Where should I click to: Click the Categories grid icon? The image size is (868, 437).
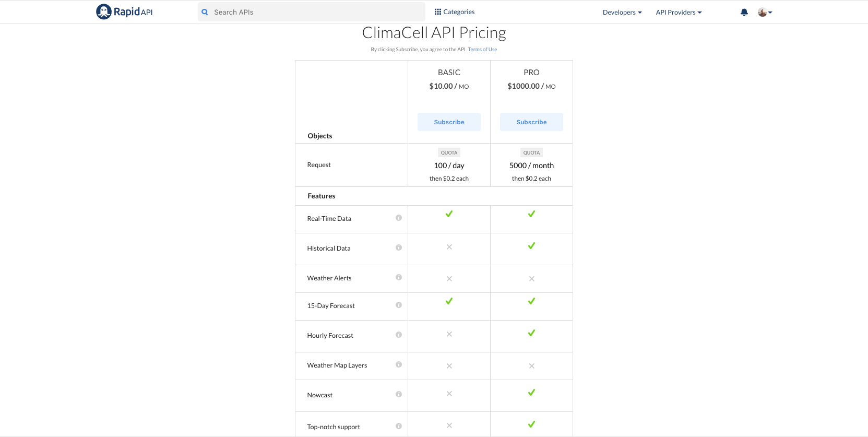click(438, 11)
